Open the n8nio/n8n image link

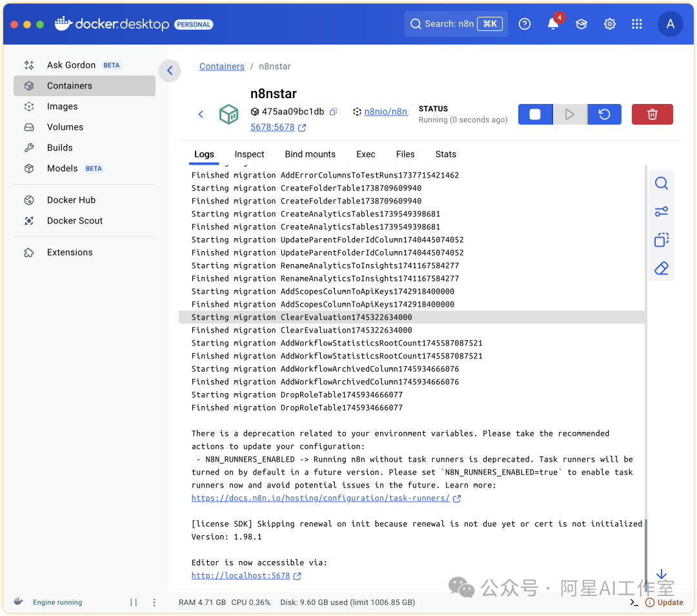click(x=386, y=112)
